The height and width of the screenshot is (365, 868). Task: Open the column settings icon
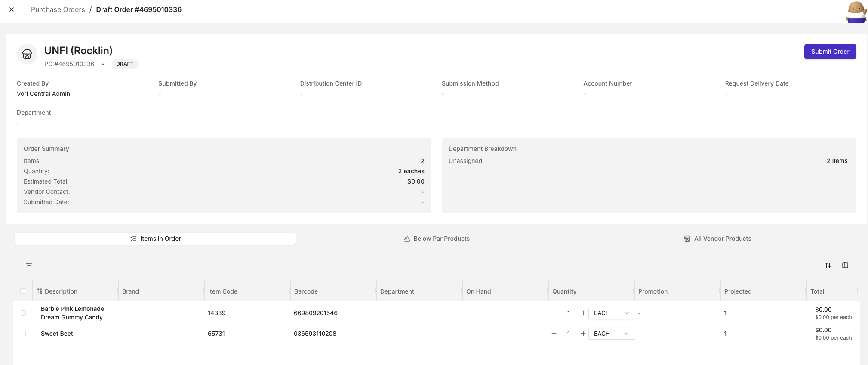point(845,265)
